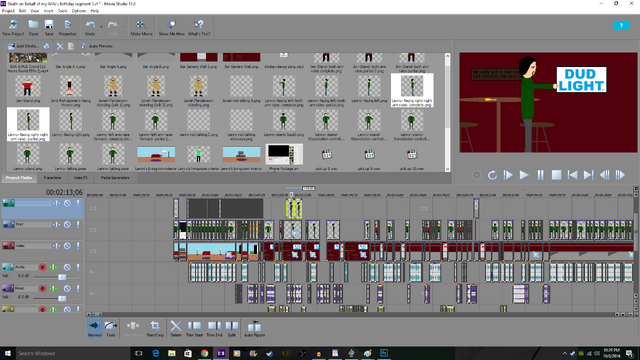640x360 pixels.
Task: Select the Project Media tab
Action: [19, 178]
